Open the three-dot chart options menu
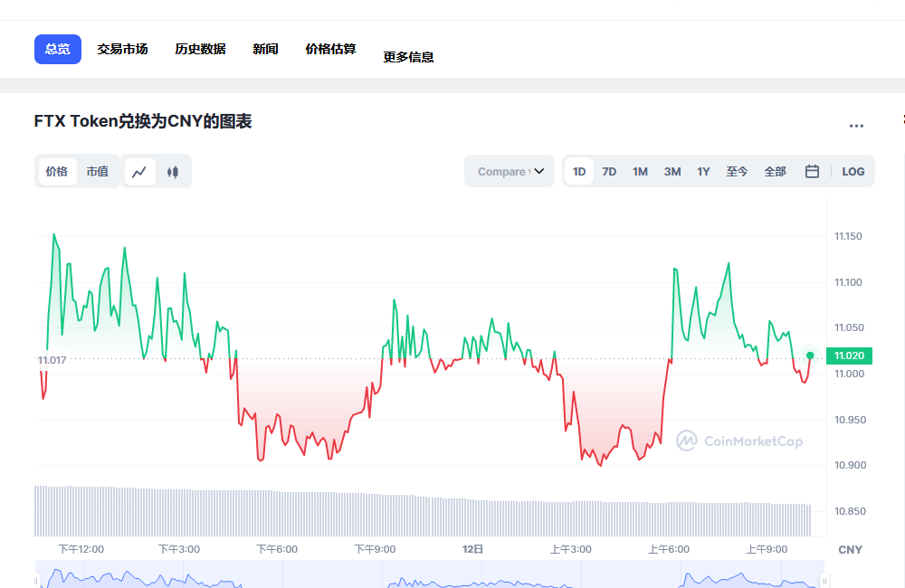The height and width of the screenshot is (588, 905). 856,126
